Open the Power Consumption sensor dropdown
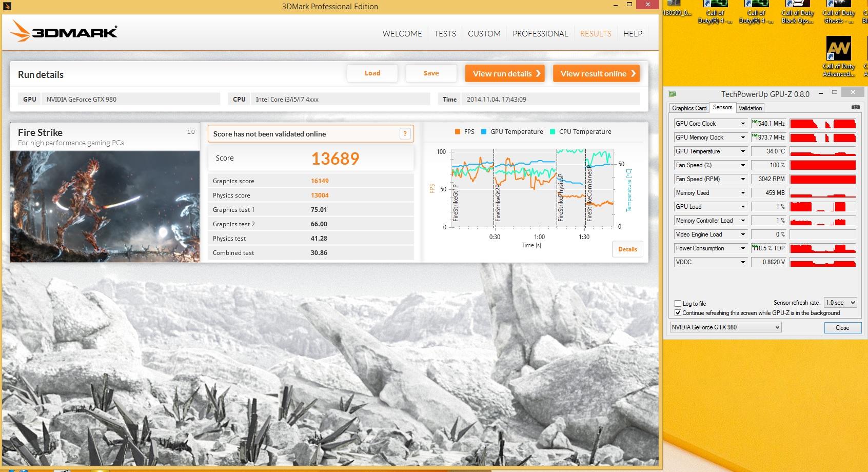This screenshot has height=472, width=868. click(742, 248)
